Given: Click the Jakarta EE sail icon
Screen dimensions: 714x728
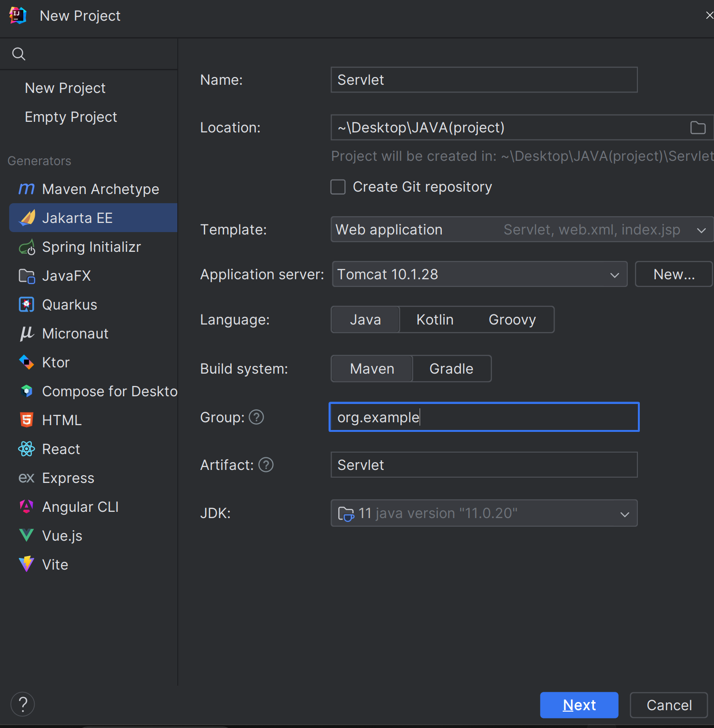Looking at the screenshot, I should (x=27, y=218).
